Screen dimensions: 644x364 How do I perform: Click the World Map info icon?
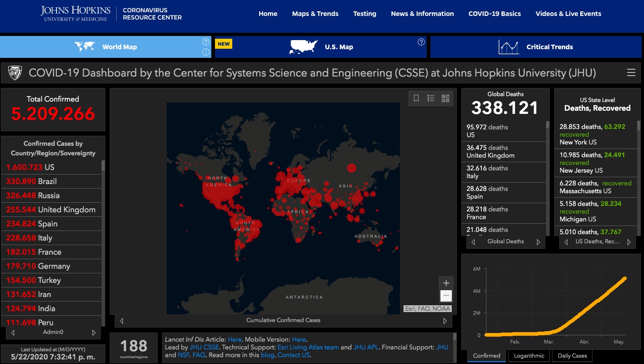tap(205, 52)
